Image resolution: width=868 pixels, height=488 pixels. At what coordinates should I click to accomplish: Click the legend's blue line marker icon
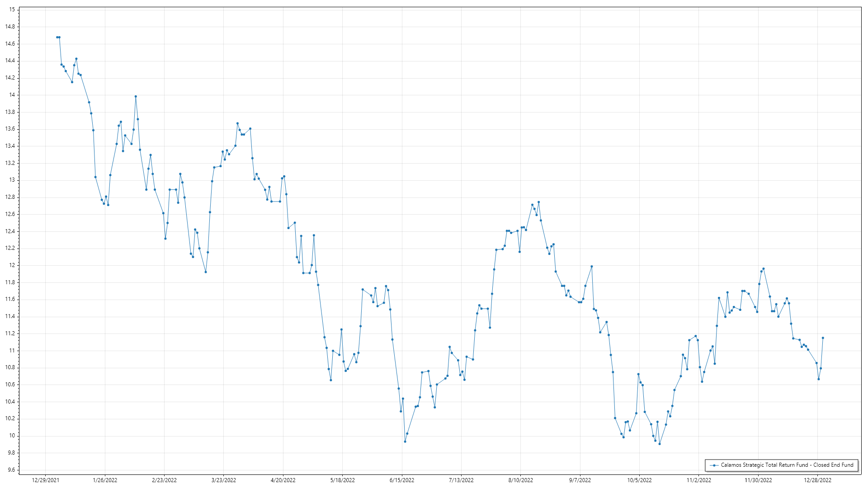coord(714,465)
